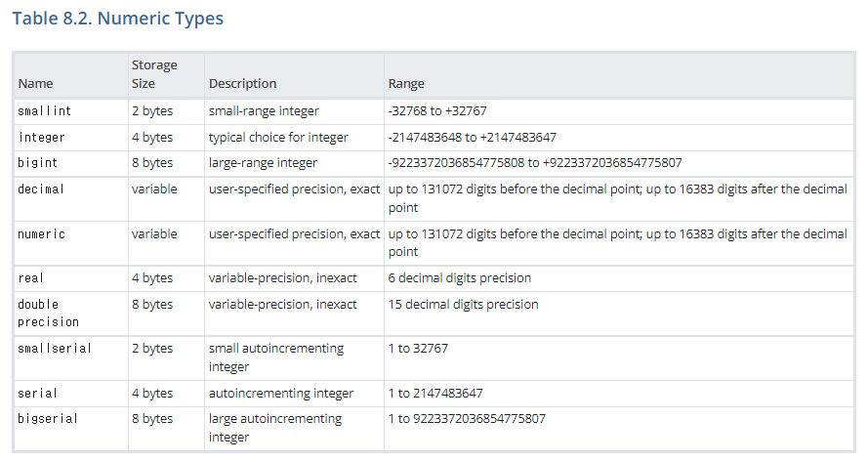Image resolution: width=868 pixels, height=462 pixels.
Task: Click the "typical choice for integer" description
Action: point(278,137)
